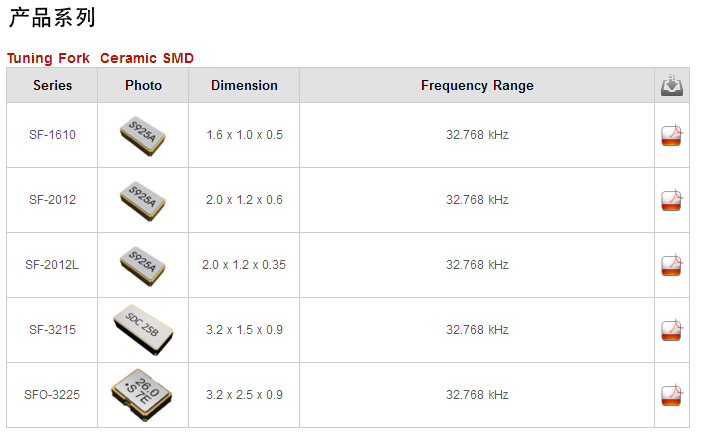Open the SF-2012 PDF datasheet icon
Screen dimensions: 705x445
[x=672, y=200]
